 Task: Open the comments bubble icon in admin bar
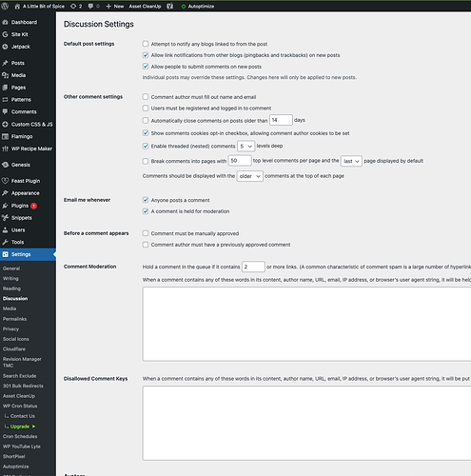[x=90, y=6]
